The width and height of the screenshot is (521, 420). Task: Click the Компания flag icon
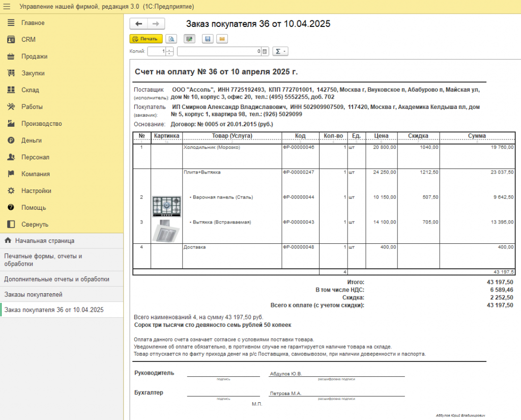pos(11,174)
